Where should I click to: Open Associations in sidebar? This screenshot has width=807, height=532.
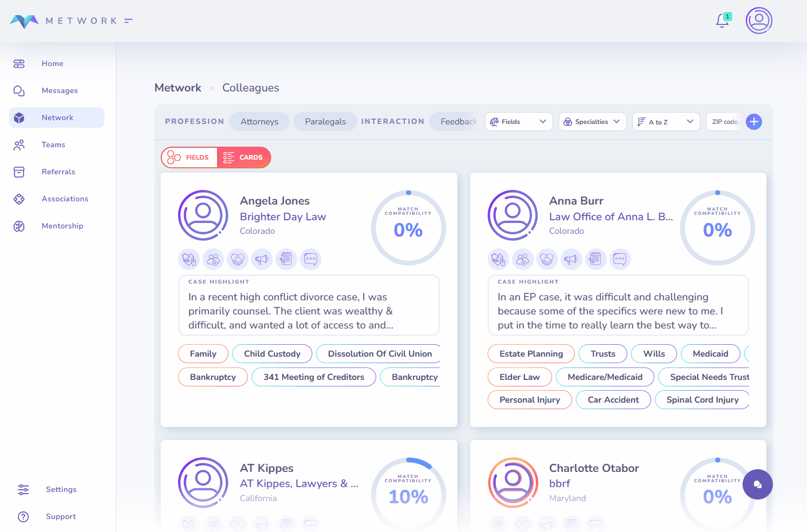57,199
